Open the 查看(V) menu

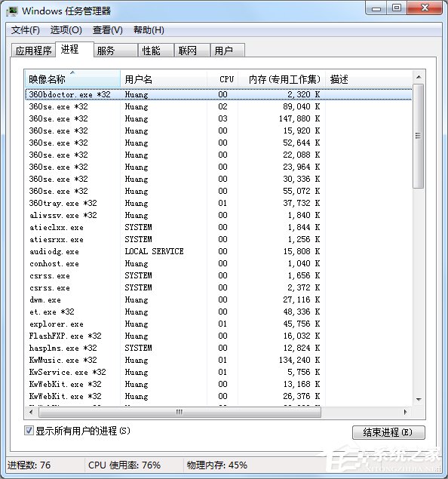108,30
